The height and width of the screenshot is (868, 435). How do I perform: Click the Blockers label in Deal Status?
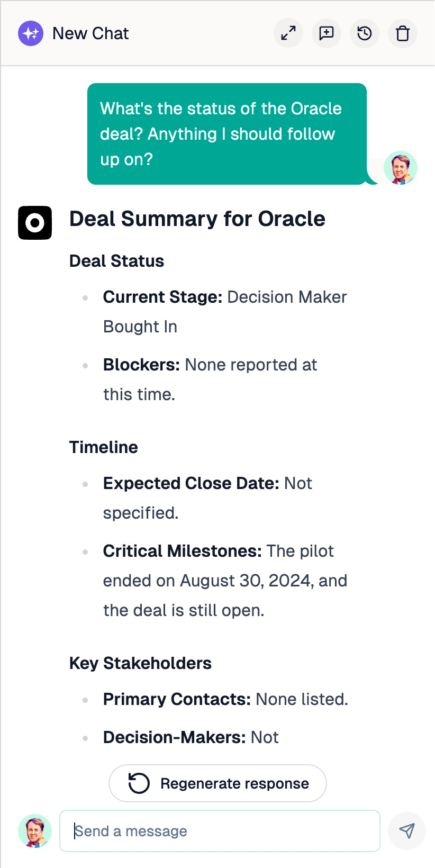(141, 365)
